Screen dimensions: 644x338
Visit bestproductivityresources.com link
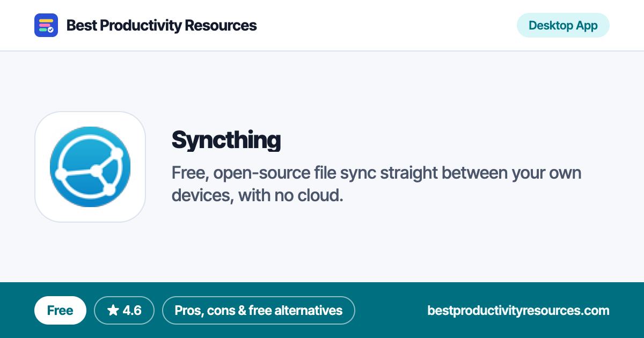[518, 310]
